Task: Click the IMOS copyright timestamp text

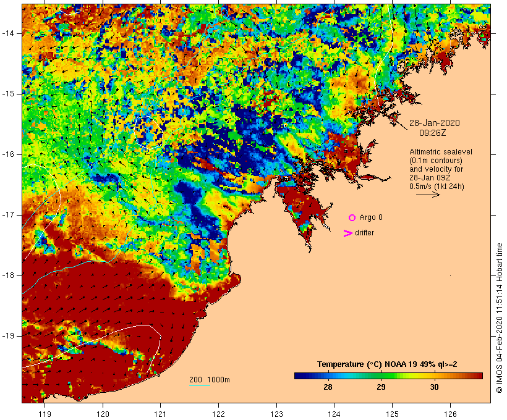Action: tap(499, 318)
